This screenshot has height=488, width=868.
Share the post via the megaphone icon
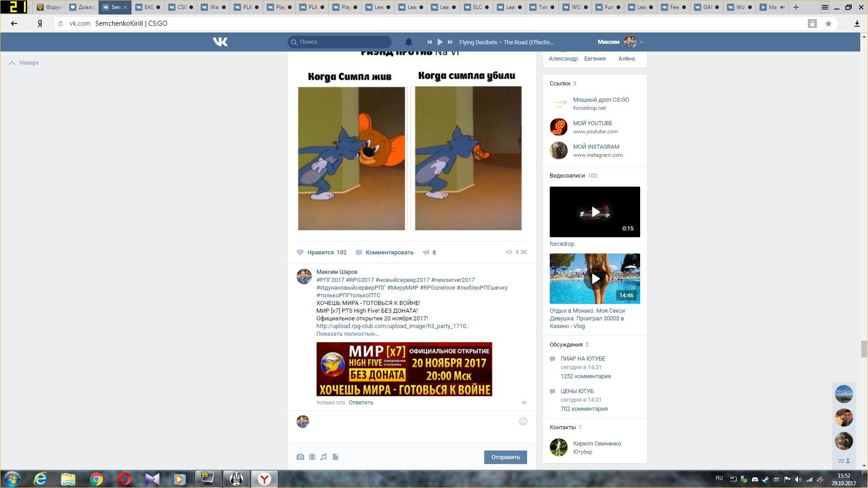click(426, 253)
